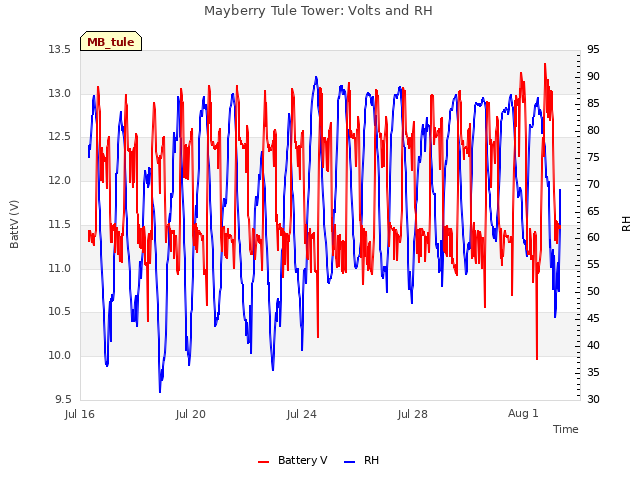Click the 10.5 left axis value
This screenshot has height=480, width=640.
pos(60,311)
